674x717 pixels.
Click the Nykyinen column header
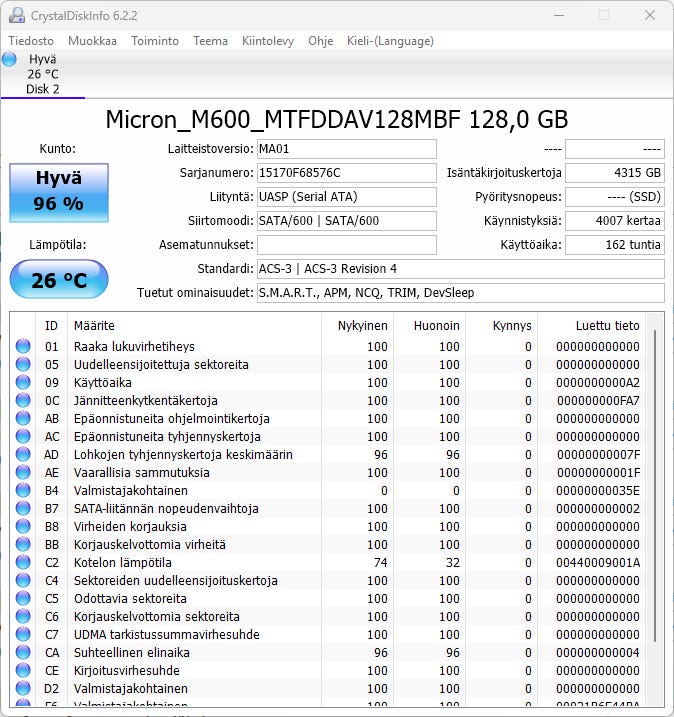[x=357, y=326]
